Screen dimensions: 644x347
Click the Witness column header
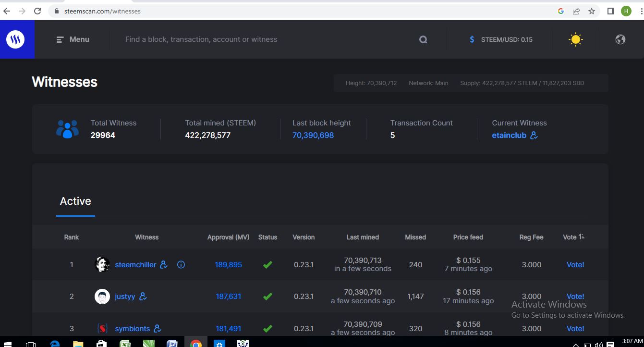[x=146, y=237]
